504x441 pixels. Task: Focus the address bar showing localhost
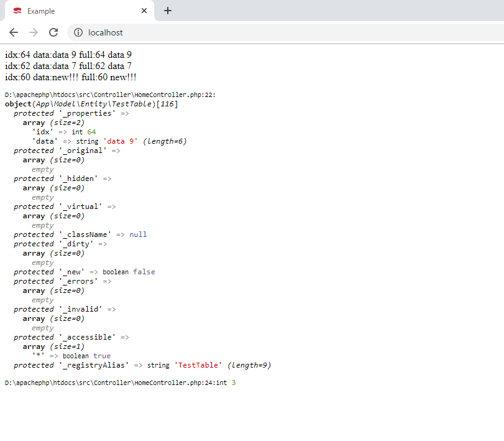tap(249, 32)
